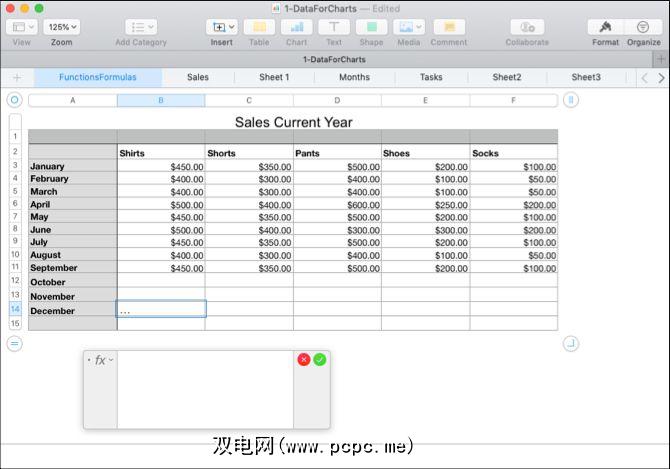
Task: Add a new sheet with plus button
Action: point(17,77)
